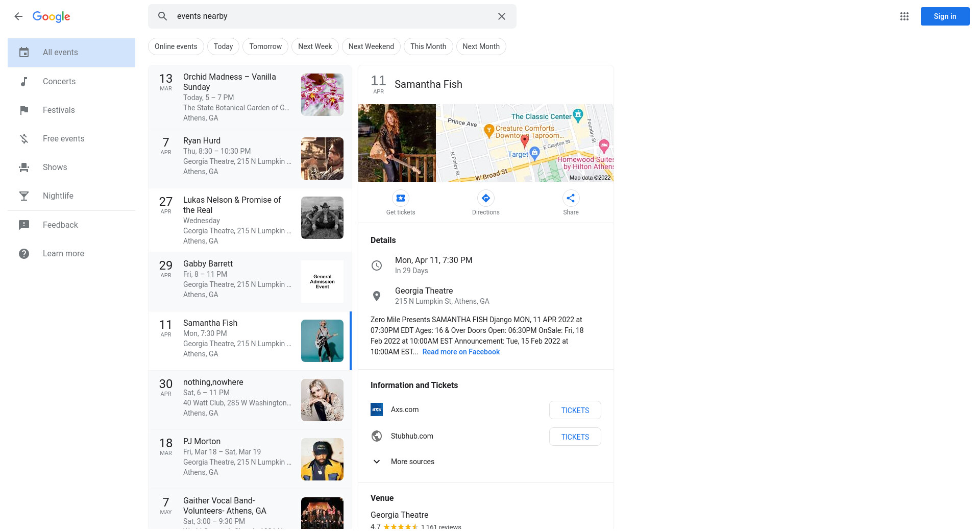The width and height of the screenshot is (980, 531).
Task: Click the clock icon beside event time
Action: (x=377, y=265)
